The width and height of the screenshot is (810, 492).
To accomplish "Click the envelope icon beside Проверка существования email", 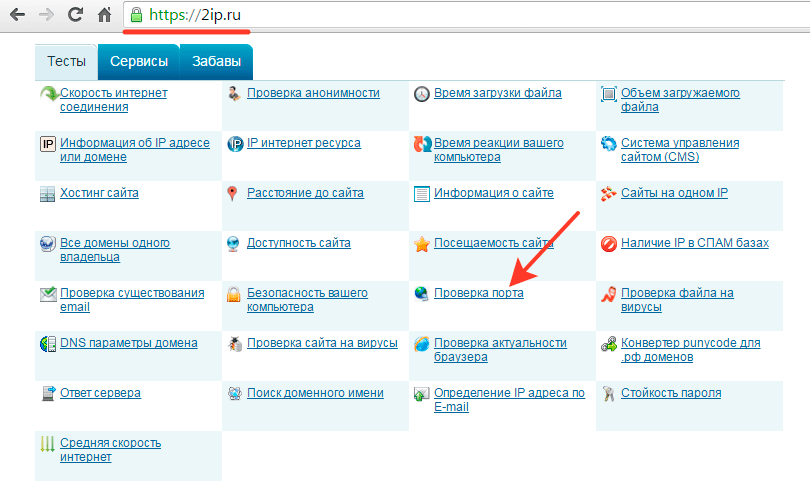I will pyautogui.click(x=47, y=294).
